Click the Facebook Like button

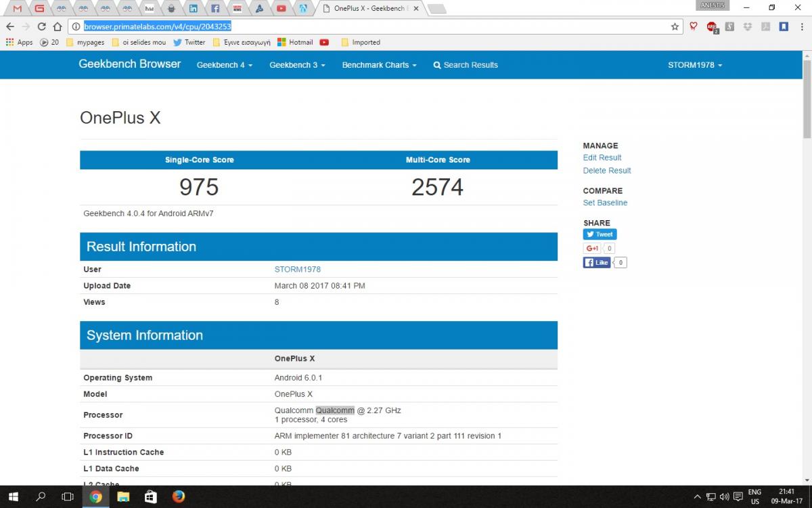click(597, 262)
